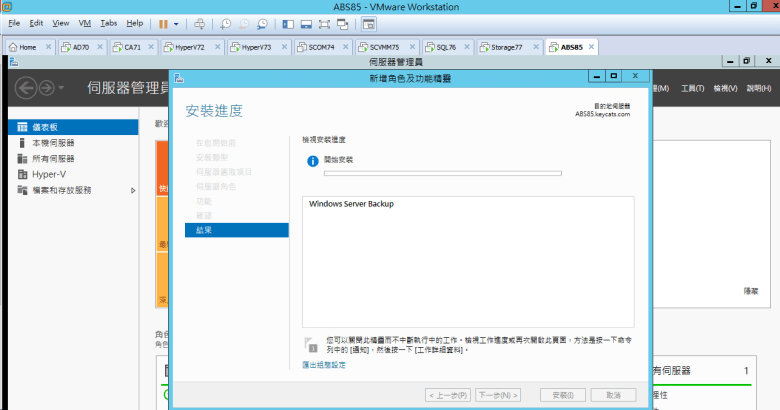
Task: Toggle the VMware library sidebar icon
Action: pos(289,22)
